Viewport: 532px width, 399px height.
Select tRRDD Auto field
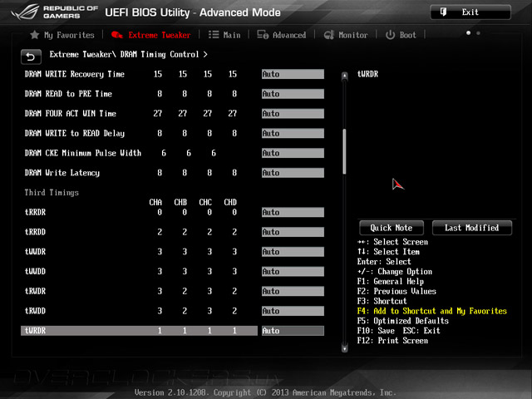[x=293, y=232]
